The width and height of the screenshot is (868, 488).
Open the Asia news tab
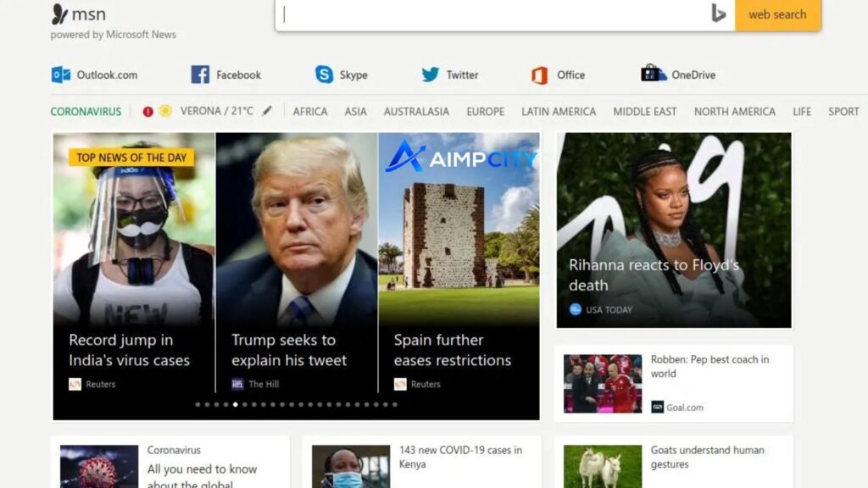355,111
